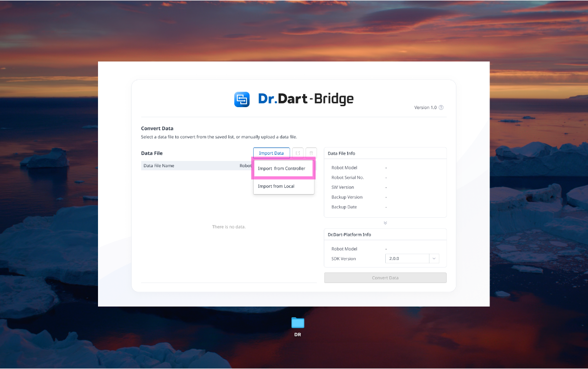Expand the double chevron below Data File Info
Viewport: 588px width, 369px height.
pyautogui.click(x=385, y=223)
